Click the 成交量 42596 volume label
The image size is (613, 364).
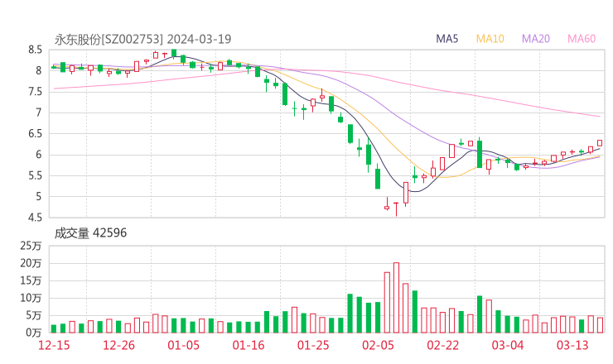pos(90,233)
